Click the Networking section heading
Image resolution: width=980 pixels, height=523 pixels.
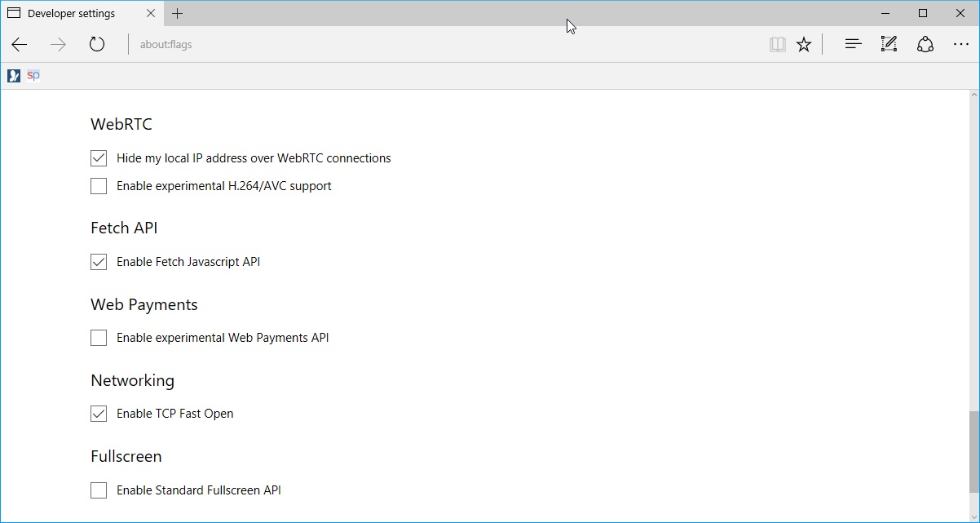tap(132, 381)
